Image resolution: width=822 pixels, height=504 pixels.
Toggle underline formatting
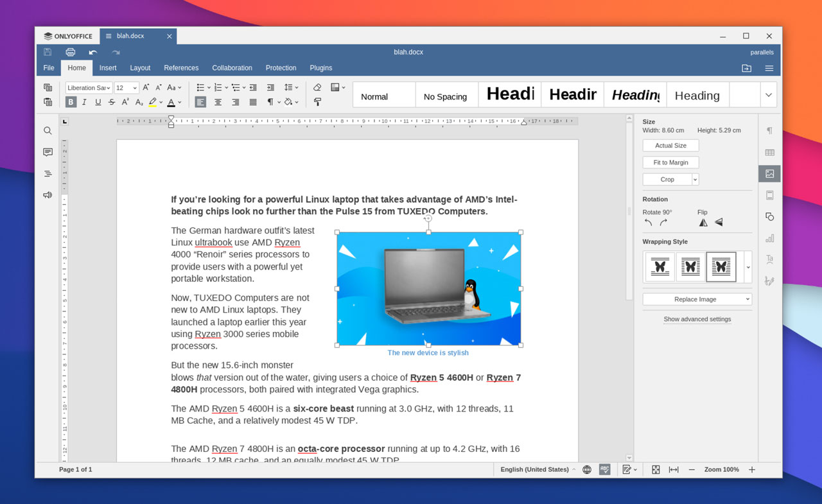coord(98,102)
